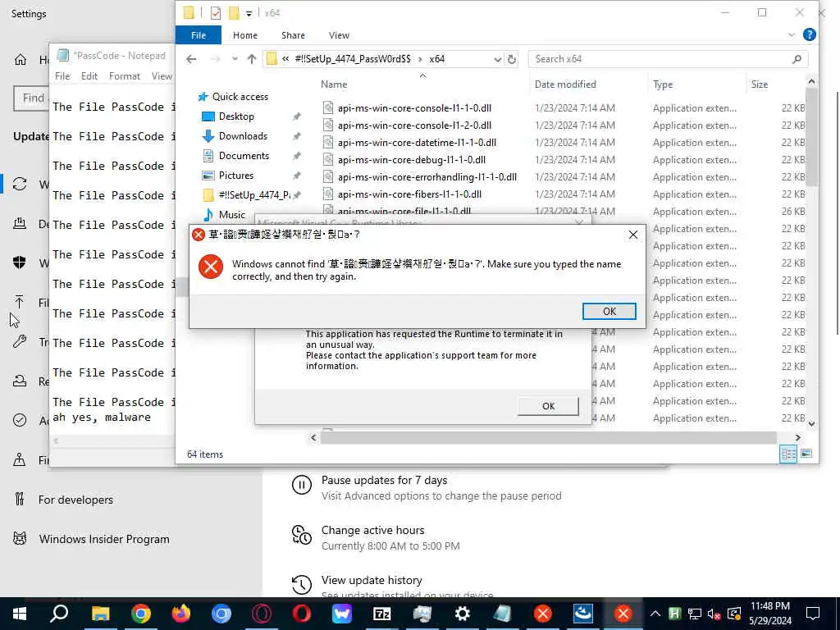Open the View ribbon tab in Explorer
This screenshot has width=840, height=630.
pyautogui.click(x=339, y=35)
